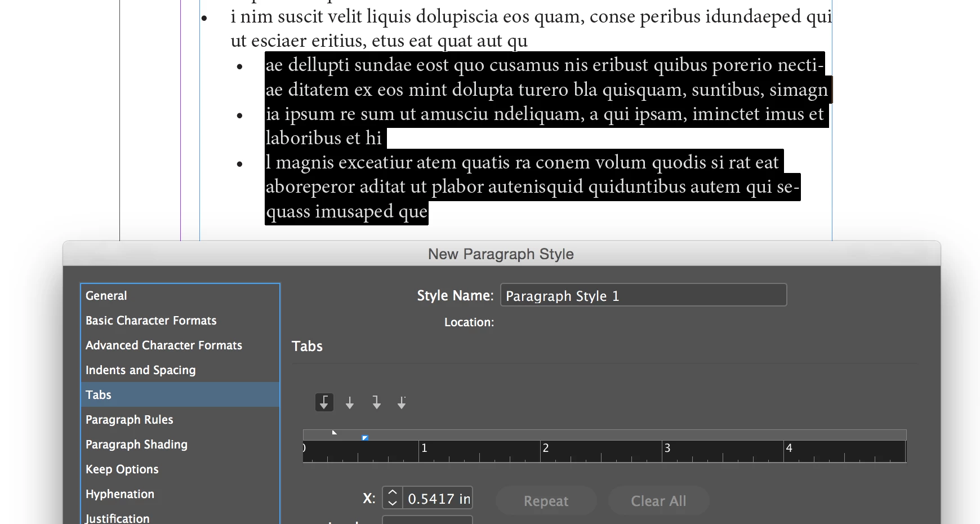Click ruler at the 2 inch mark
Screen dimensions: 980x524
(x=541, y=451)
